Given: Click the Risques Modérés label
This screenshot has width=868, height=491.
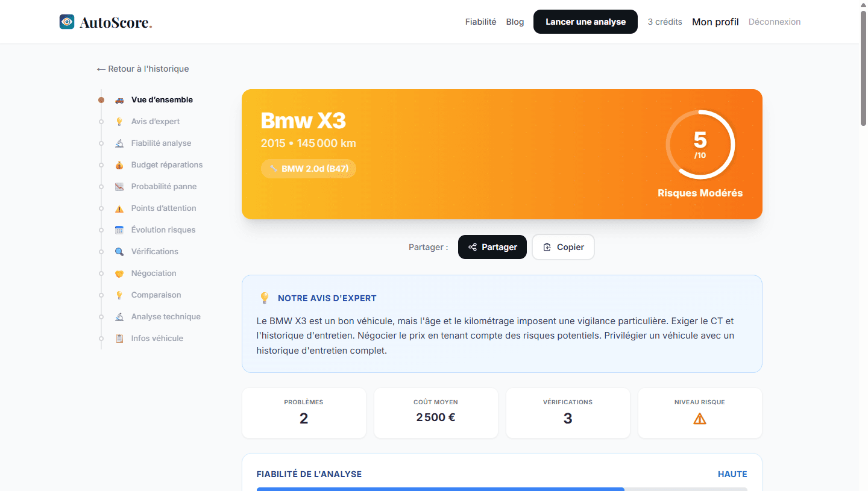Looking at the screenshot, I should pyautogui.click(x=700, y=193).
